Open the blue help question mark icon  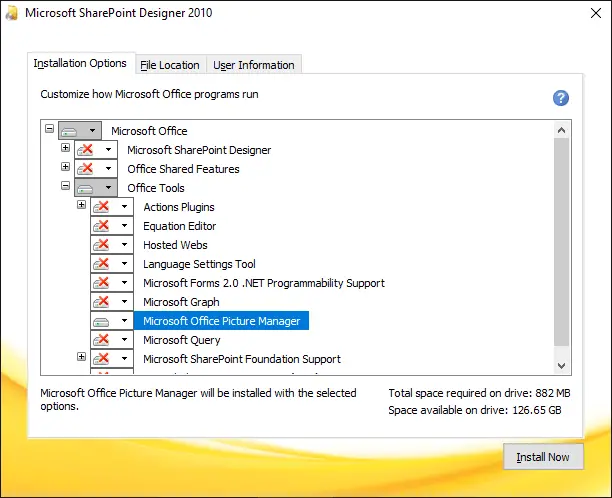(x=560, y=98)
